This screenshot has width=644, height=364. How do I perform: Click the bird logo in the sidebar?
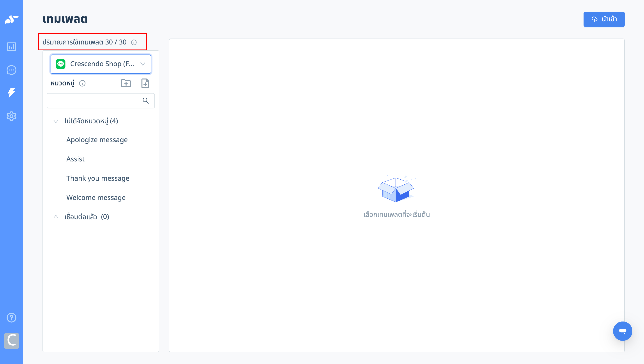click(x=11, y=19)
